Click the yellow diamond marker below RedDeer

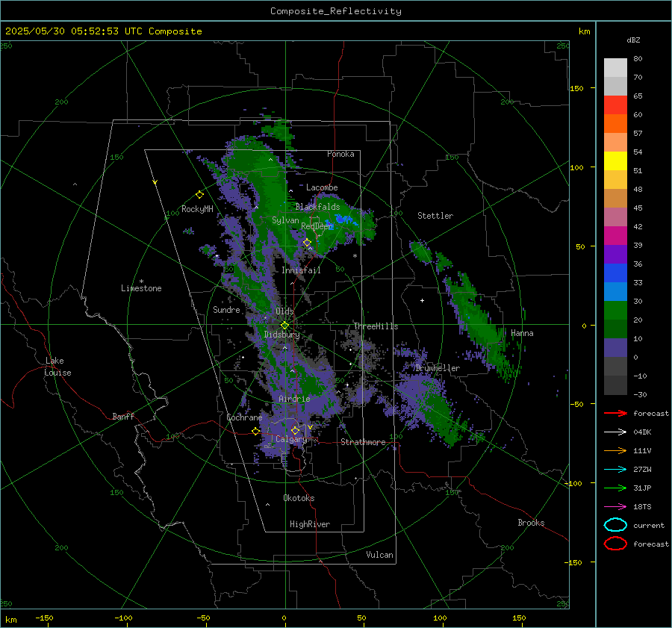coord(307,243)
